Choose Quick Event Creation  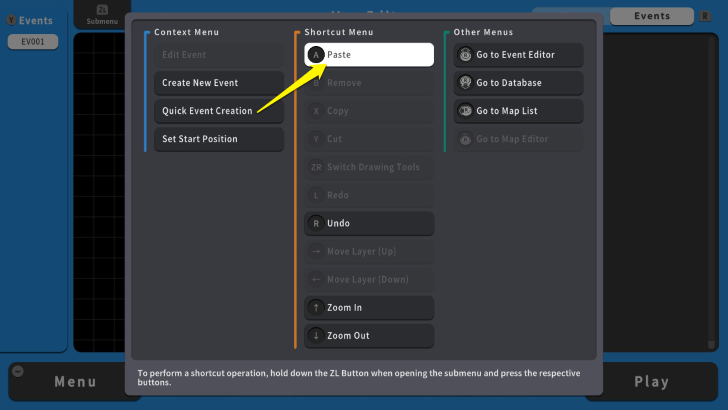tap(219, 111)
